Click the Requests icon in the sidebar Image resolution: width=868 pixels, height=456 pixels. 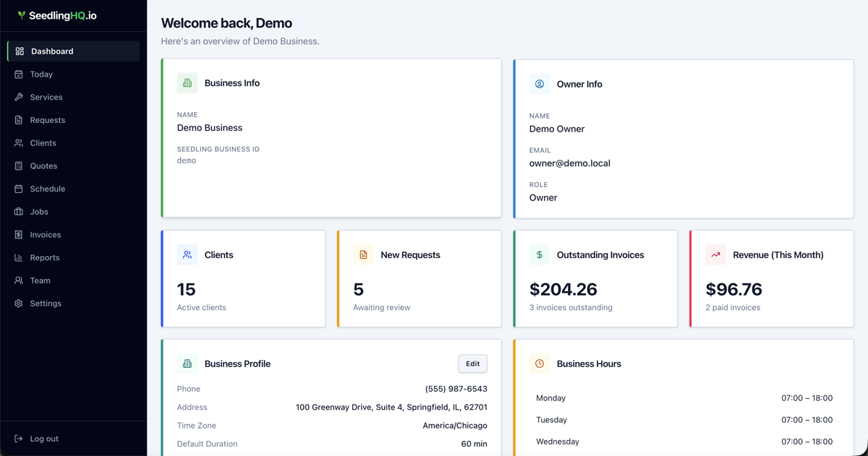pyautogui.click(x=18, y=120)
